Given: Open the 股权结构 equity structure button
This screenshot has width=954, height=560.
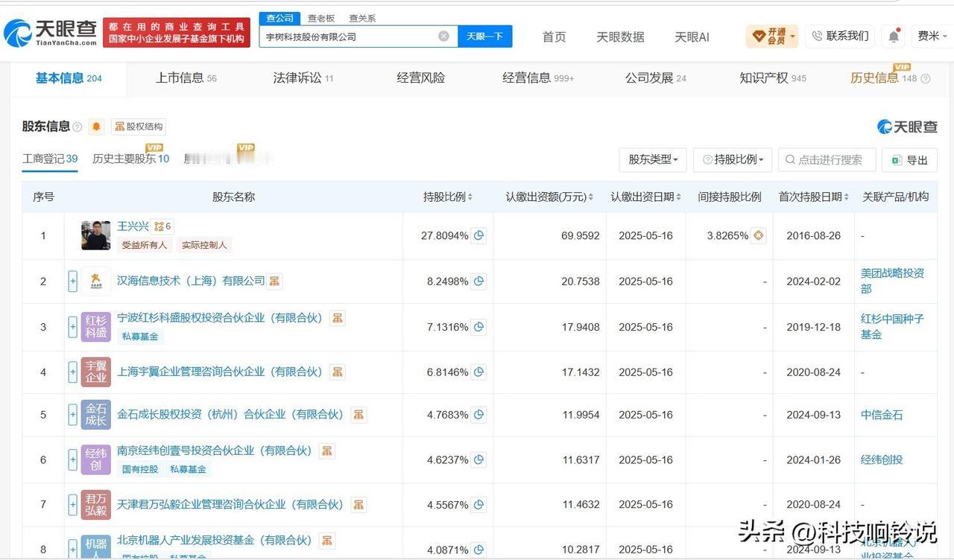Looking at the screenshot, I should [139, 127].
